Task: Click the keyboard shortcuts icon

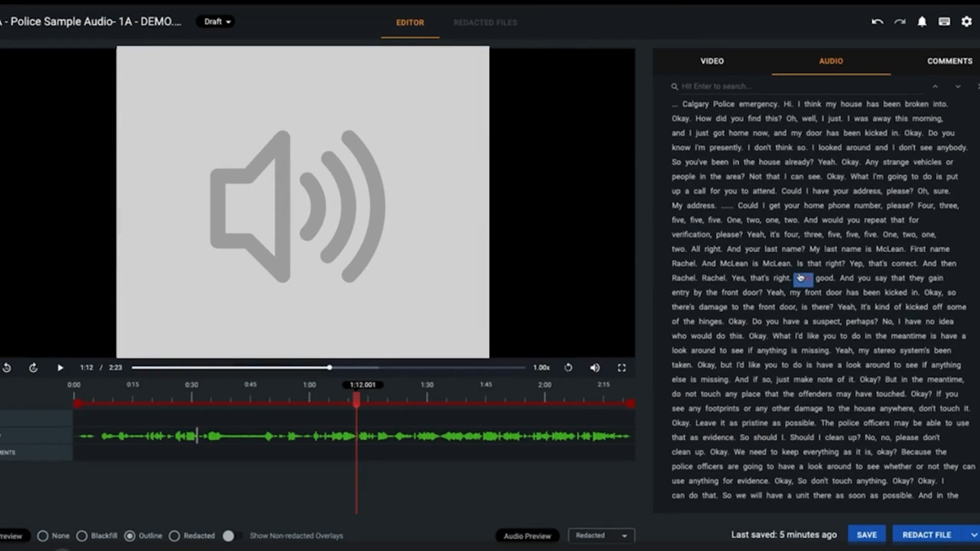Action: click(944, 22)
